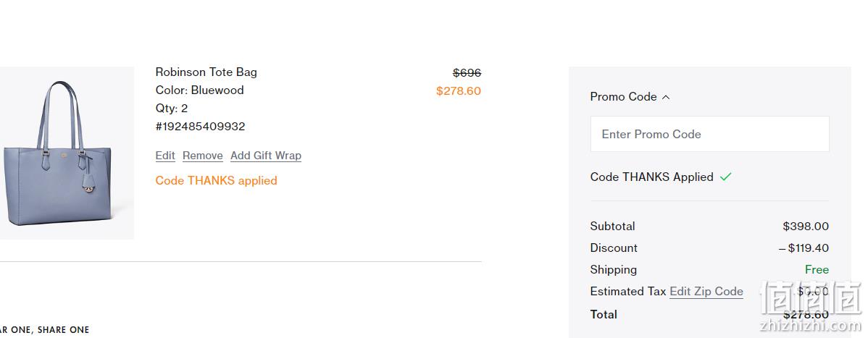Select the Color: Bluewood detail line
This screenshot has height=338, width=868.
(199, 90)
